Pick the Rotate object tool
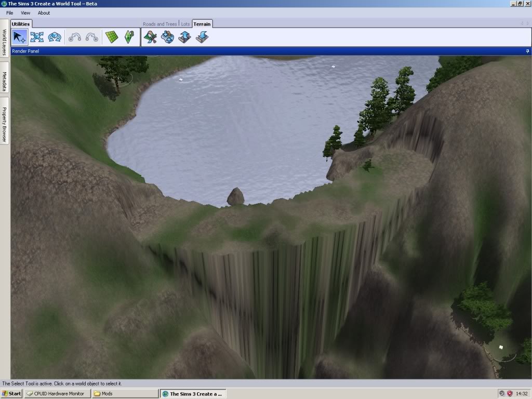 54,37
